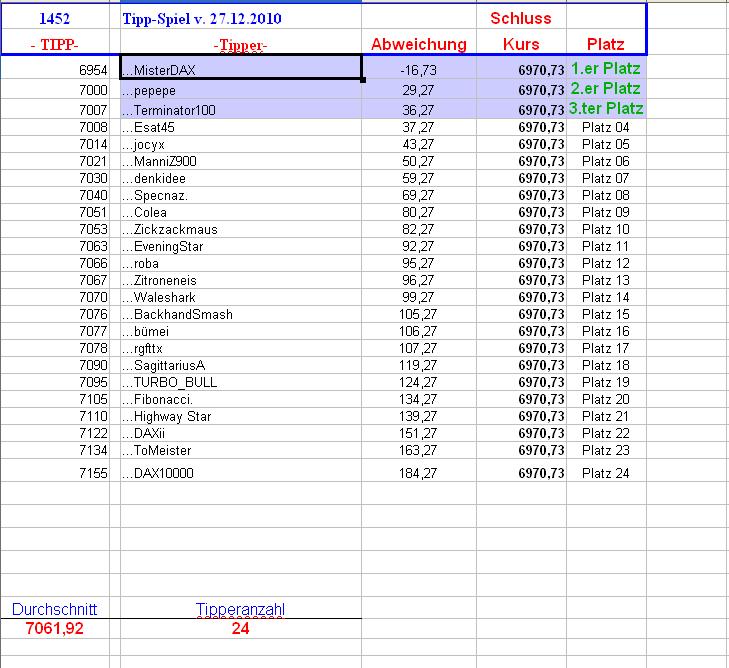Viewport: 729px width, 668px height.
Task: Select the Platz 24 cell
Action: (x=606, y=470)
